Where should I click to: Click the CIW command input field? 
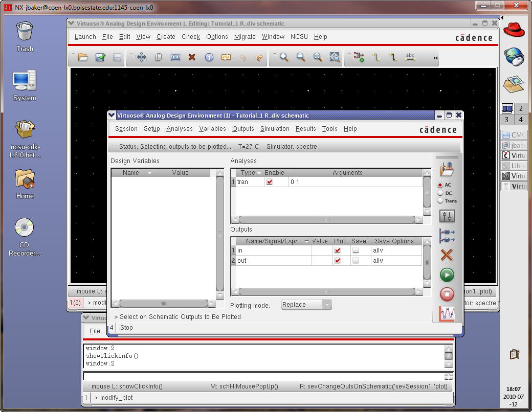coord(263,376)
